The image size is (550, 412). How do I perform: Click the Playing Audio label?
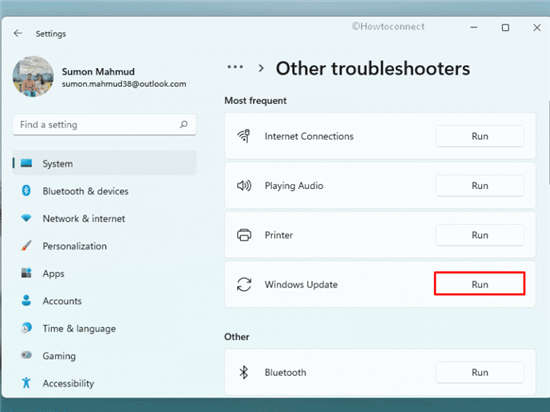click(x=294, y=185)
